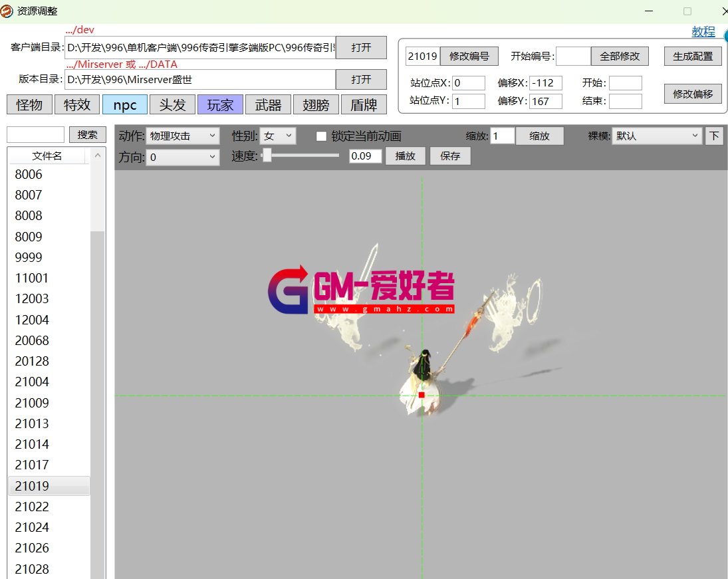This screenshot has height=579, width=728.
Task: Click the speed value field showing 0.09
Action: coord(366,156)
